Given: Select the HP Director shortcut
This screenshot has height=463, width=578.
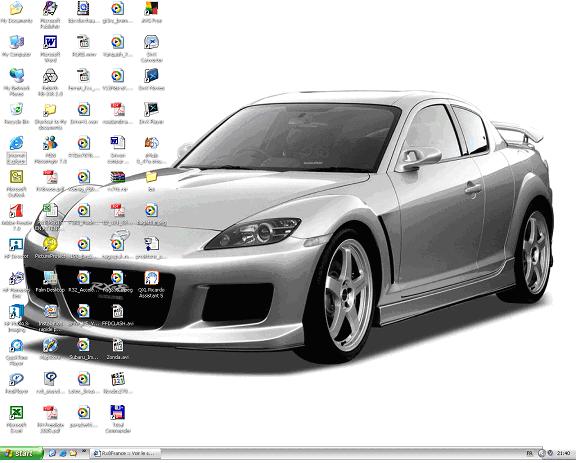Looking at the screenshot, I should (16, 244).
